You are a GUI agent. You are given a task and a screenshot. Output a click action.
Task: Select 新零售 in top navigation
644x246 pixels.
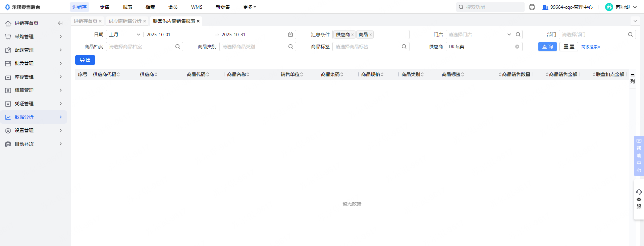coord(223,7)
